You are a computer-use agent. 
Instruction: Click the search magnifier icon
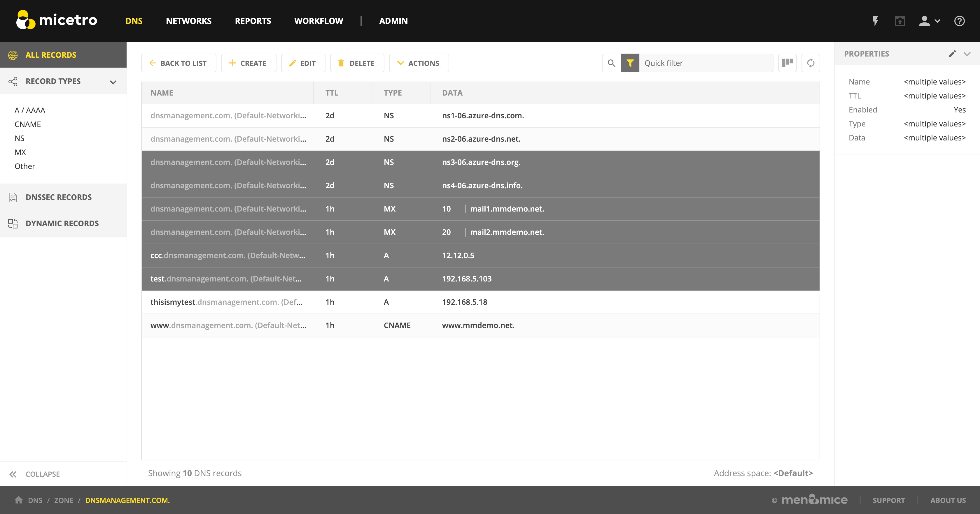point(611,63)
